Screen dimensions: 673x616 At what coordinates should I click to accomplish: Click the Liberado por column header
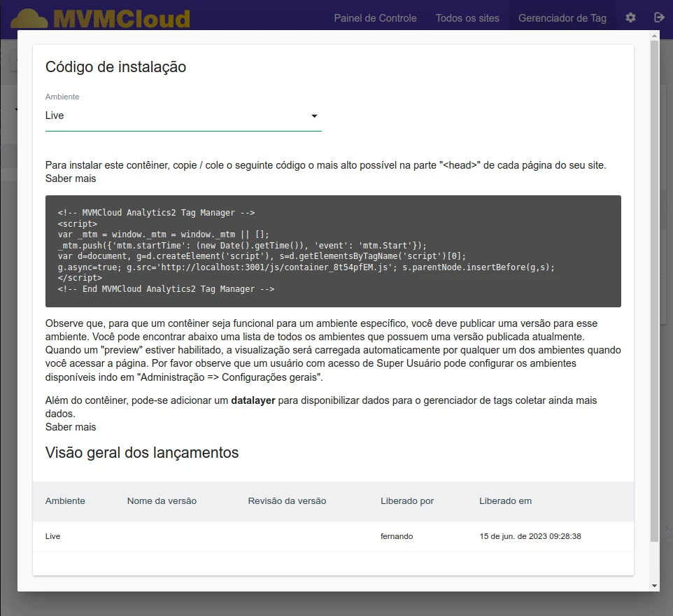(407, 501)
